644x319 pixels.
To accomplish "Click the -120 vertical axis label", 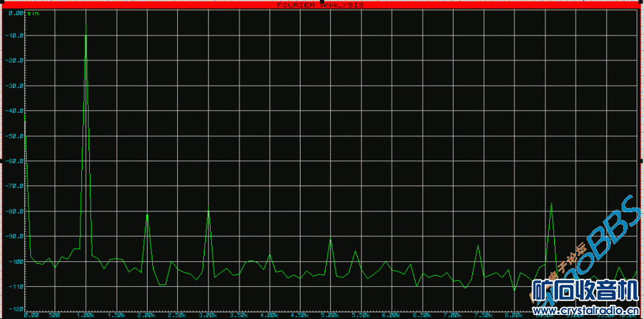I will point(15,309).
